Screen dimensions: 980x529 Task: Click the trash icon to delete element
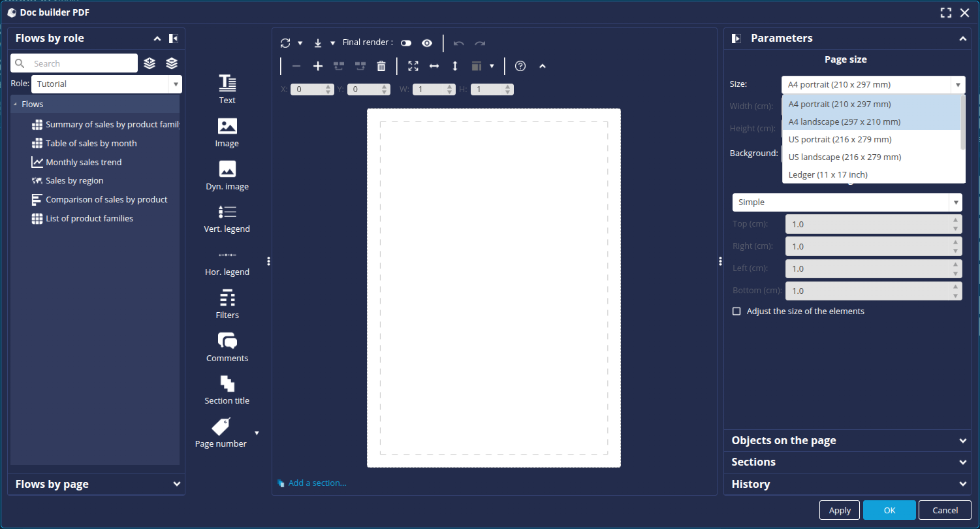(x=381, y=65)
